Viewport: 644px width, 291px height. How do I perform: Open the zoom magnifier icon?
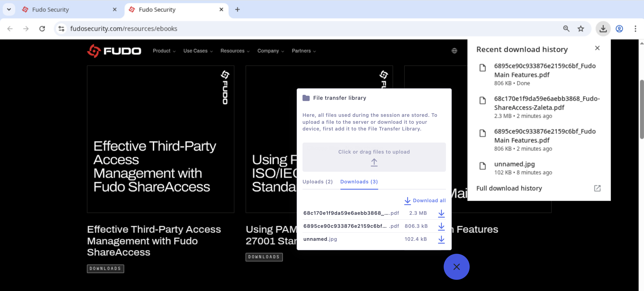566,29
